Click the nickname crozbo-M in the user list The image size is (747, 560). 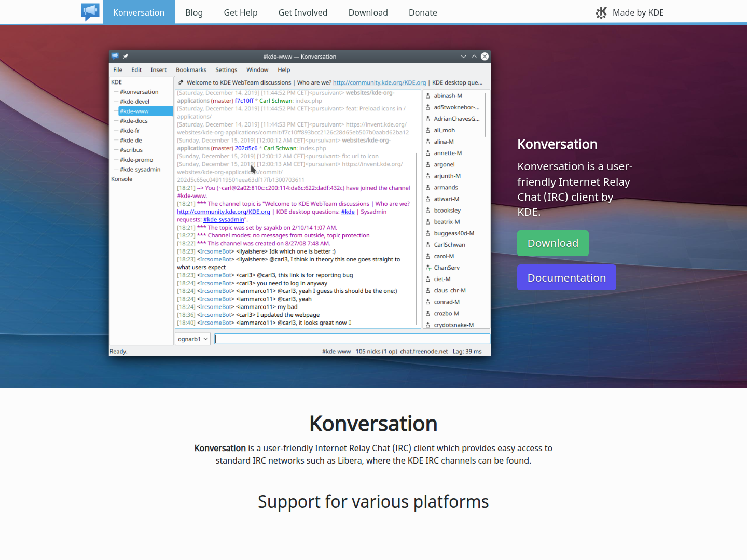(447, 314)
